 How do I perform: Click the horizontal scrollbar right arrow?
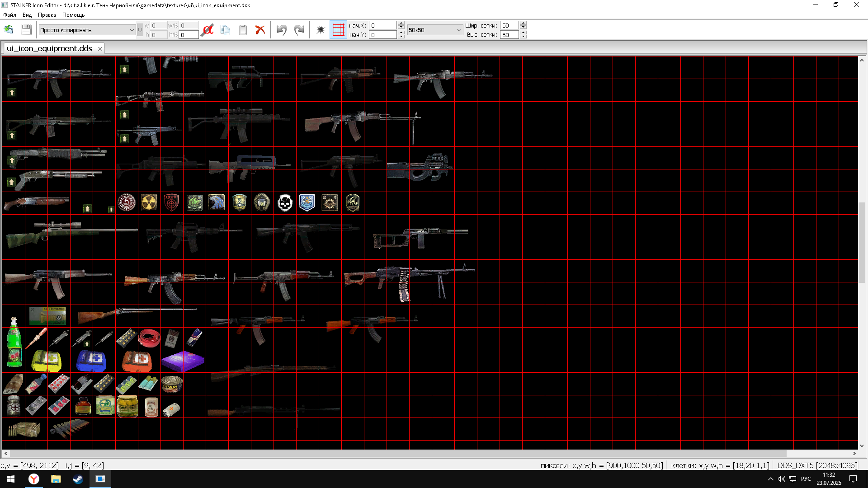(x=854, y=453)
